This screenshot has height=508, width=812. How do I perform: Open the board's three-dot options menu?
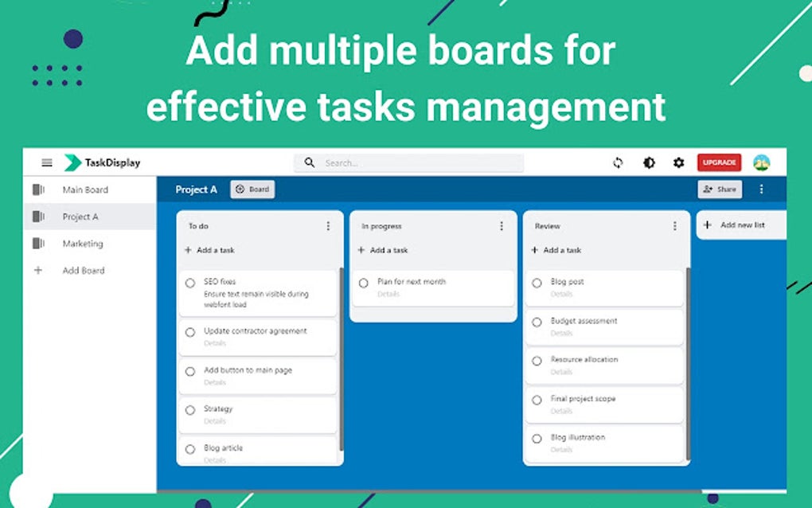[x=762, y=190]
